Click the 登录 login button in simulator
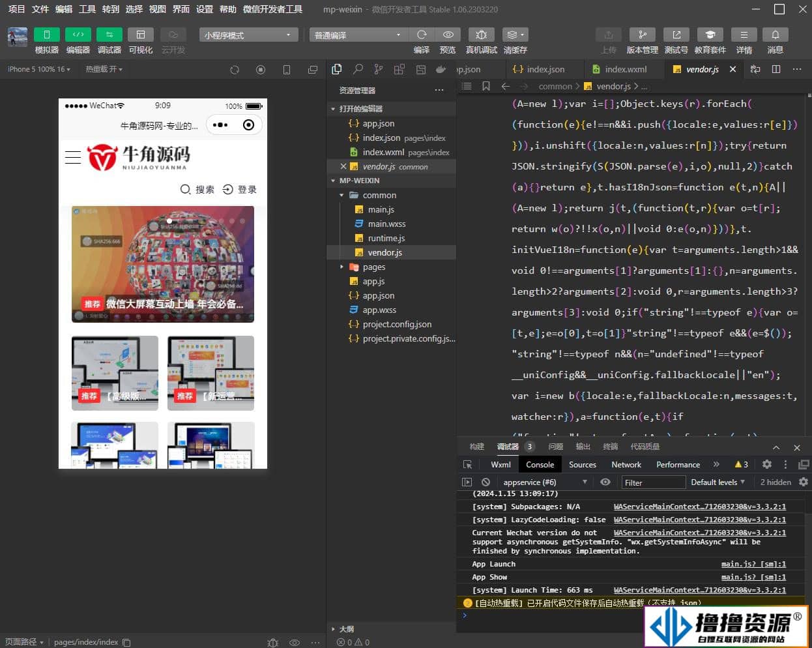 coord(240,189)
